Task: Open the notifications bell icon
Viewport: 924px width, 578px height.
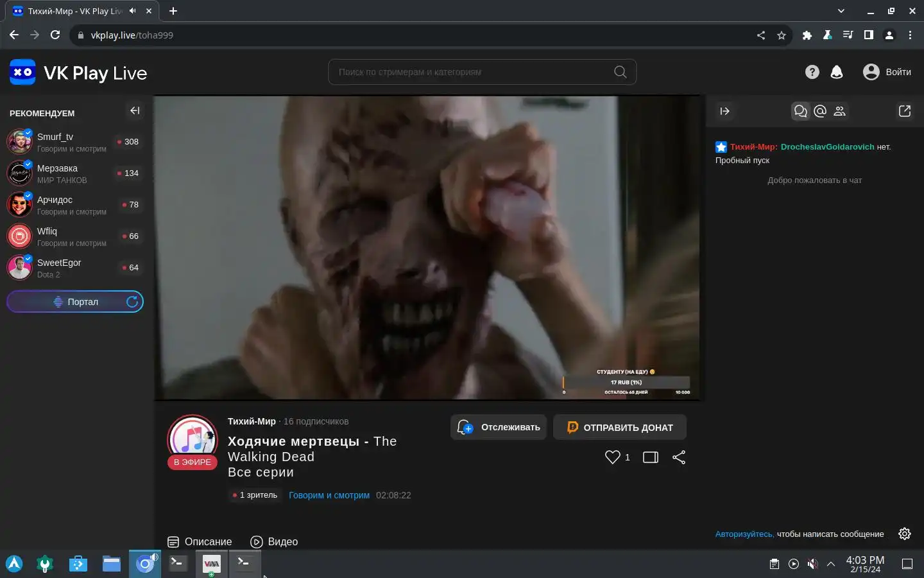Action: coord(837,72)
